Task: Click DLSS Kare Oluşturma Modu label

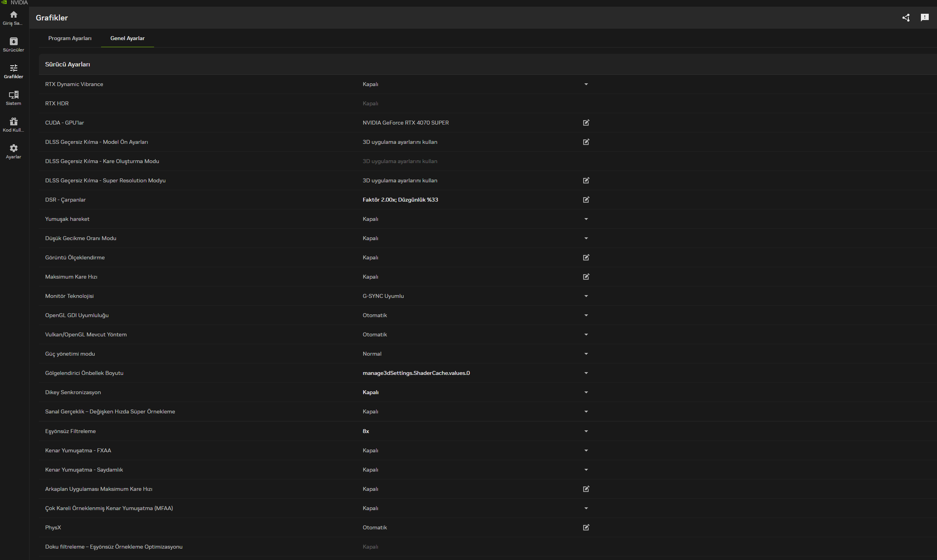Action: pyautogui.click(x=102, y=161)
